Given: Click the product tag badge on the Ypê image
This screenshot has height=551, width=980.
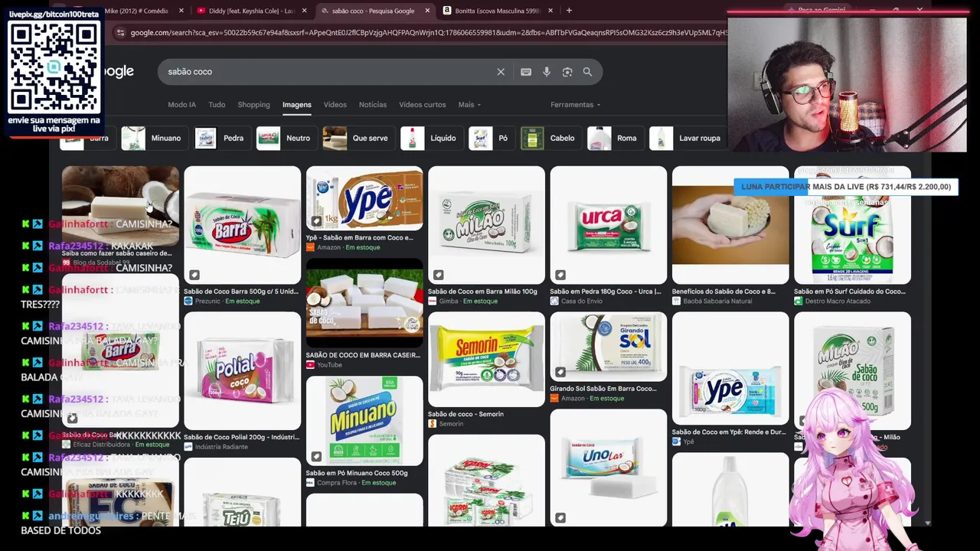Looking at the screenshot, I should (316, 221).
